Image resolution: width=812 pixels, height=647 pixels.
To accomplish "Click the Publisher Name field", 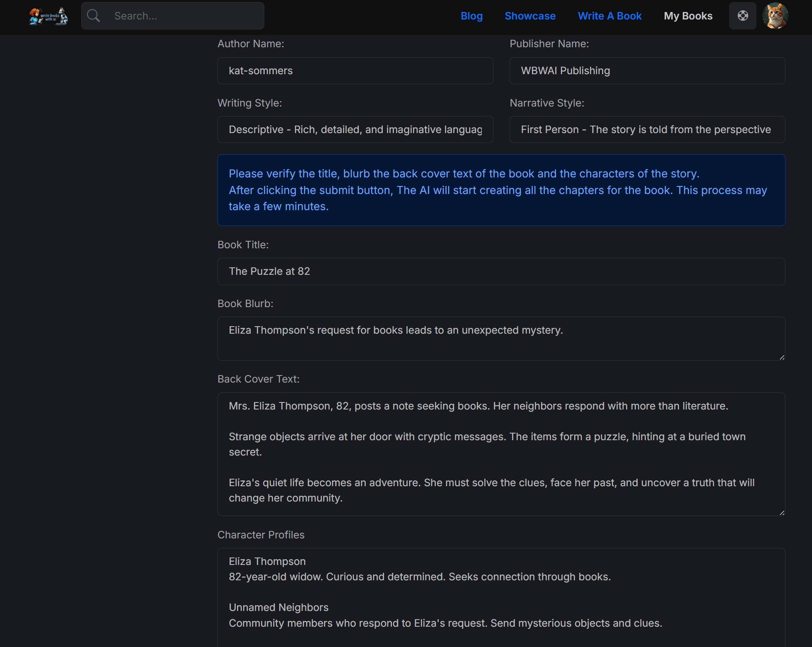I will 647,71.
